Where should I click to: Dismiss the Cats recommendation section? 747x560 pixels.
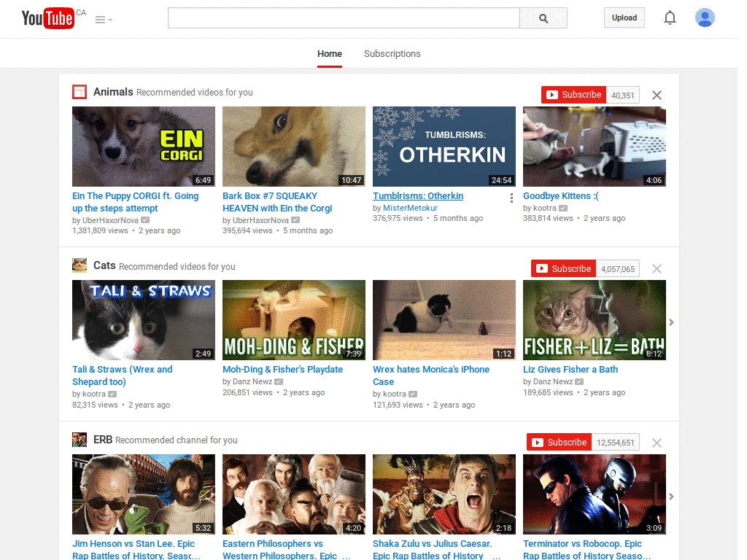point(657,269)
